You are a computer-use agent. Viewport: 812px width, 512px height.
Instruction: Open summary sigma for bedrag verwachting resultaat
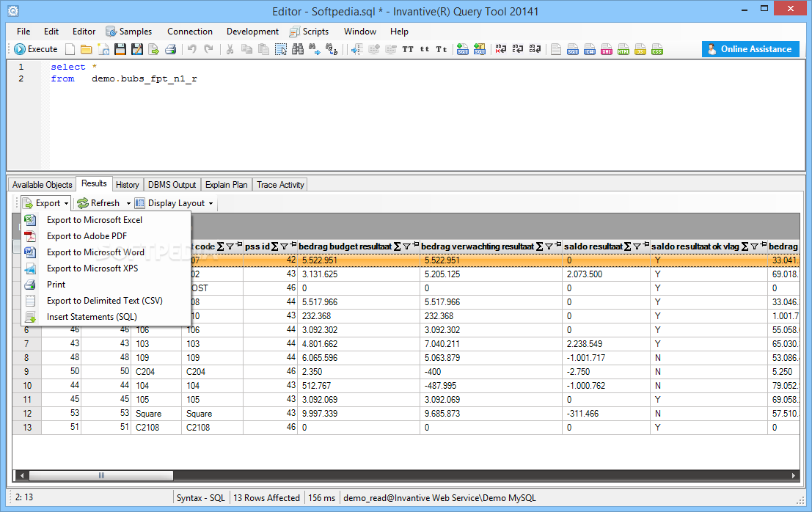(539, 246)
